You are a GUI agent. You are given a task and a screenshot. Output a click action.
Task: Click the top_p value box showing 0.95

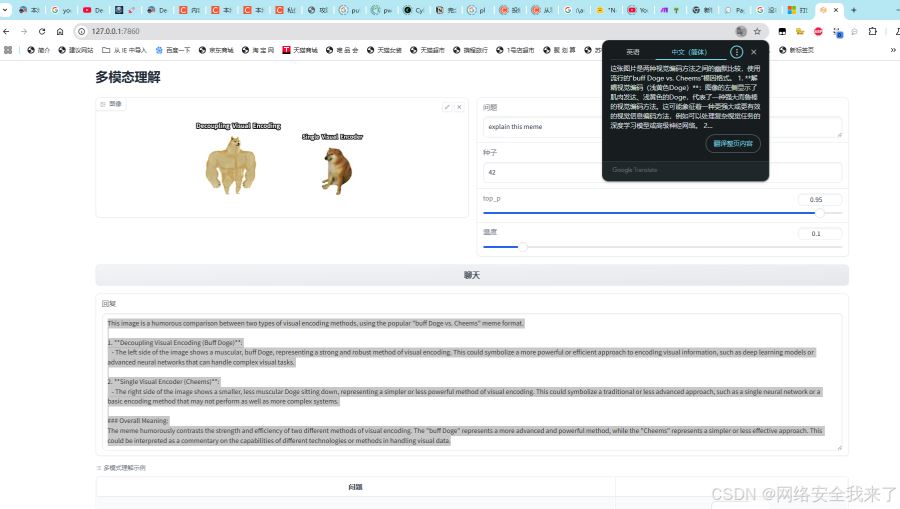(x=819, y=200)
